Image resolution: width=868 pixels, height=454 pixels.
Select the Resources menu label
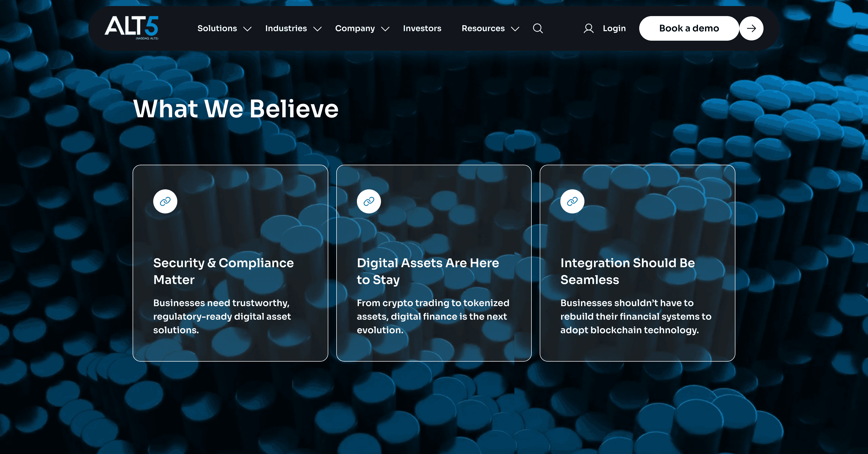coord(483,28)
